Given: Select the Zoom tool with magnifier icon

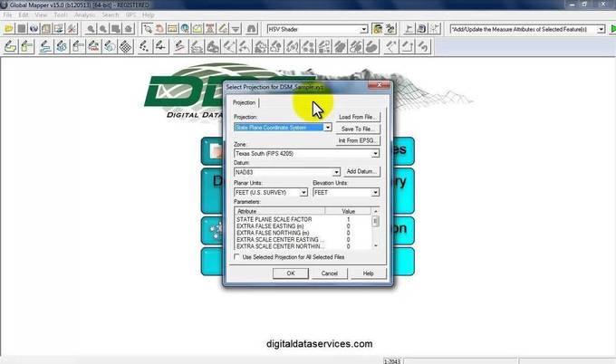Looking at the screenshot, I should click(91, 29).
